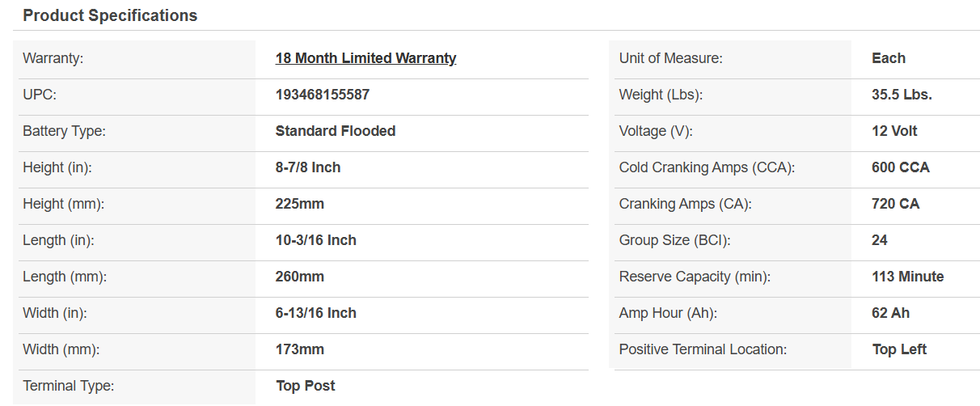Click the 600 CCA value

pyautogui.click(x=900, y=167)
